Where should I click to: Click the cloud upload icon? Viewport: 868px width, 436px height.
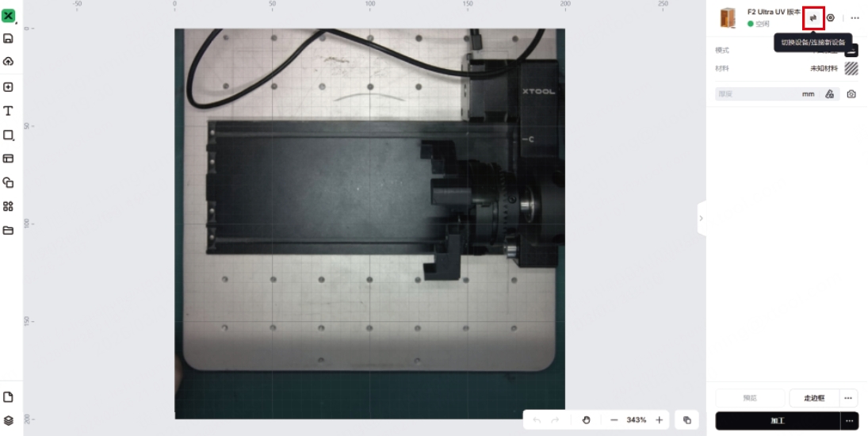[9, 62]
